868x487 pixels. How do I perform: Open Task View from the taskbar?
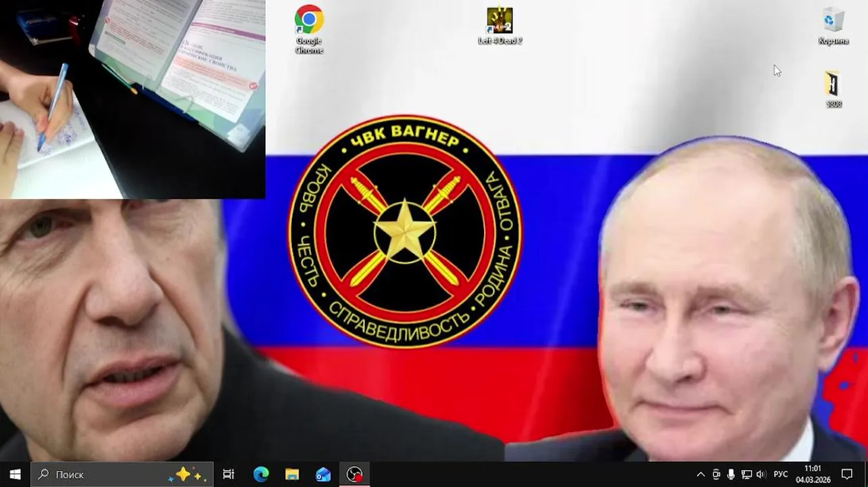point(228,474)
